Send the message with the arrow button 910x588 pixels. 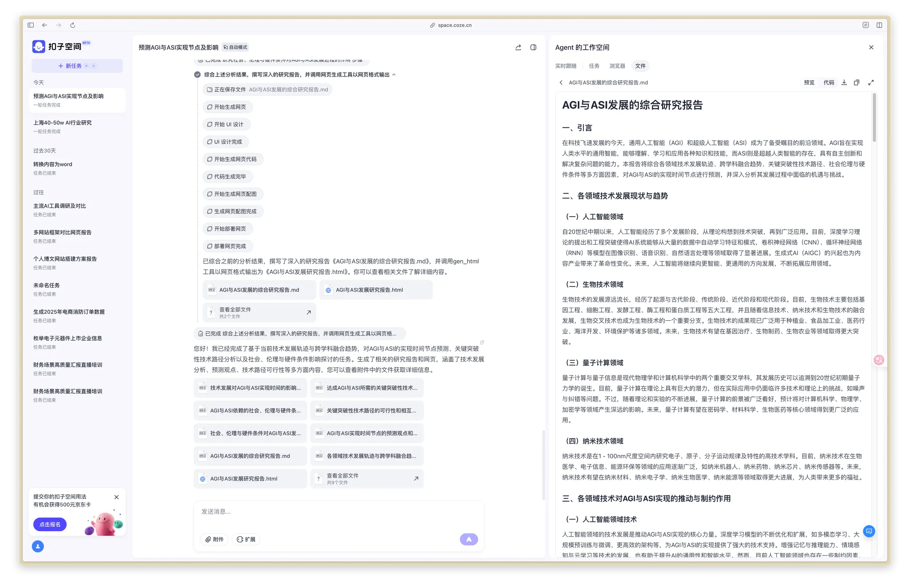[x=469, y=539]
